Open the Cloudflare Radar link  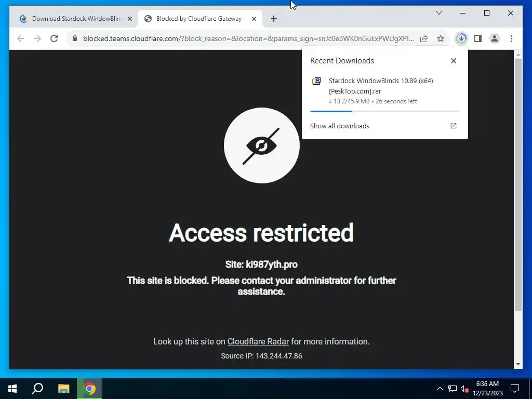tap(258, 341)
